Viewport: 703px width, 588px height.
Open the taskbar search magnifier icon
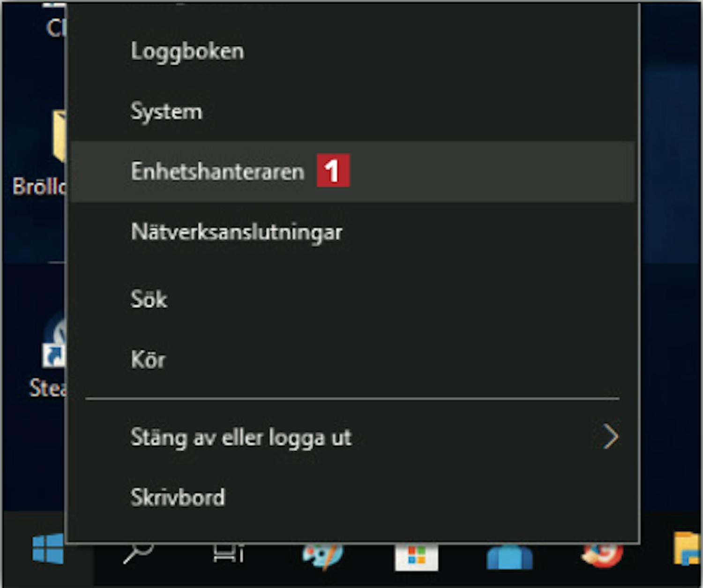[138, 553]
